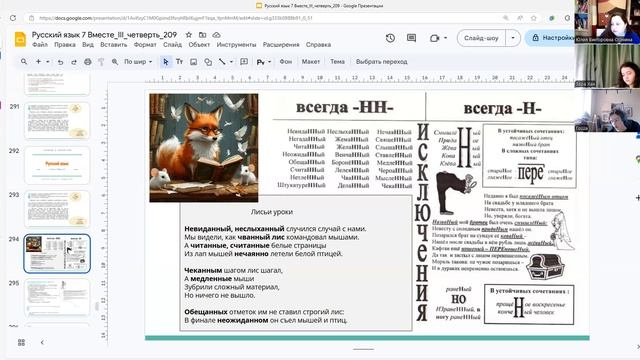Click the move-to-folder icon
640x360 pixels.
202,35
